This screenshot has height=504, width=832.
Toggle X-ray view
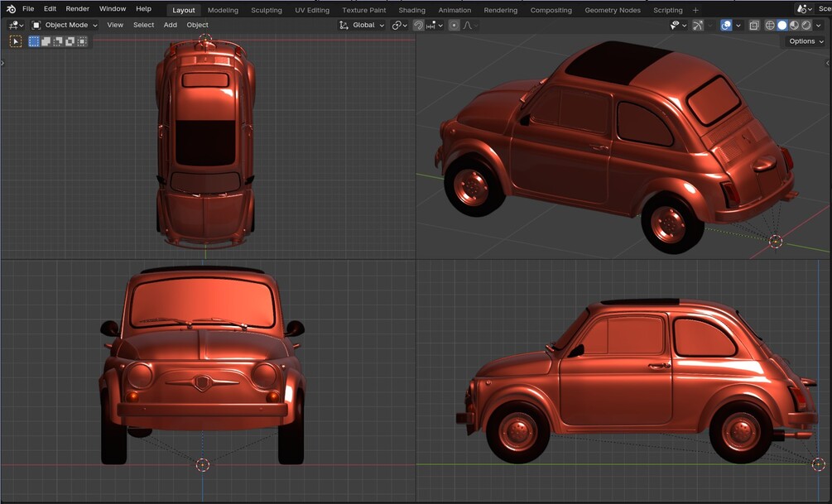pyautogui.click(x=753, y=26)
